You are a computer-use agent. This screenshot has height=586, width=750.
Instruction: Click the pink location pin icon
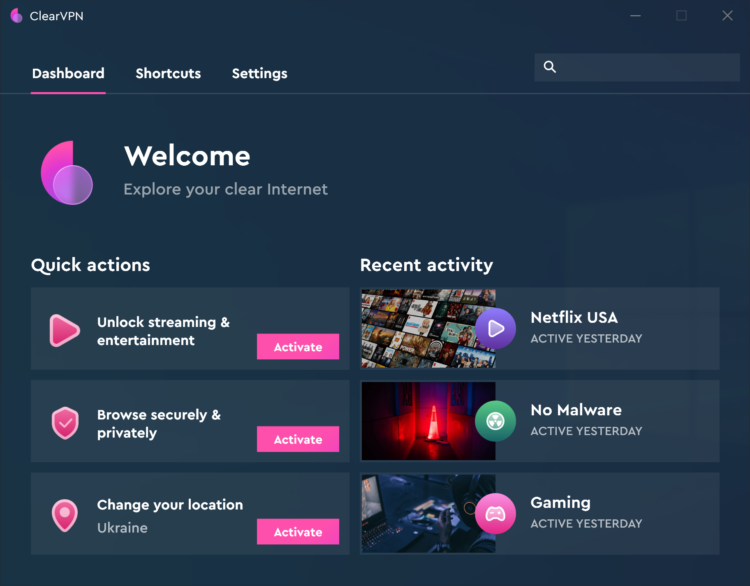(x=65, y=516)
